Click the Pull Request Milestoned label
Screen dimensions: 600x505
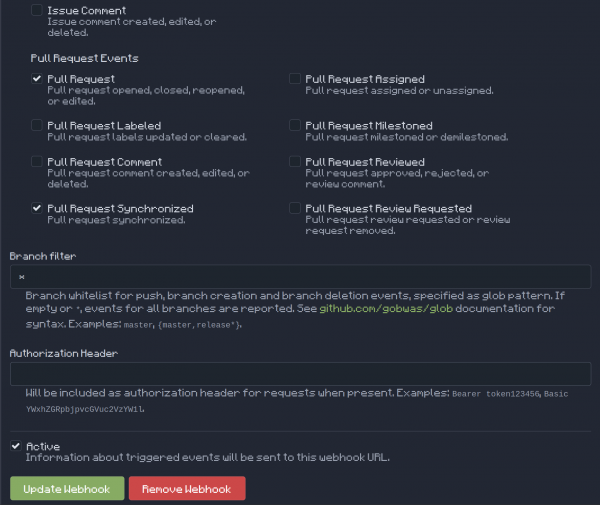[369, 126]
